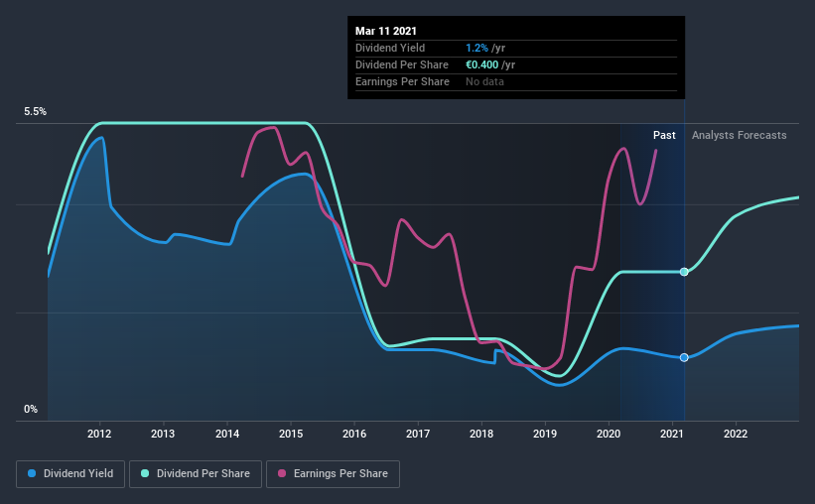Viewport: 815px width, 504px height.
Task: Click the 1.2% dividend yield tooltip value
Action: (476, 48)
